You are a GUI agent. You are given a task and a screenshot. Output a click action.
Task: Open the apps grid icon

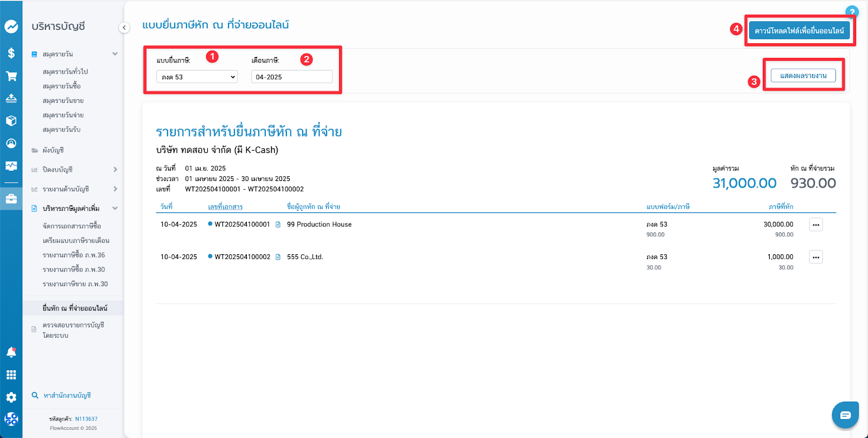pos(11,375)
